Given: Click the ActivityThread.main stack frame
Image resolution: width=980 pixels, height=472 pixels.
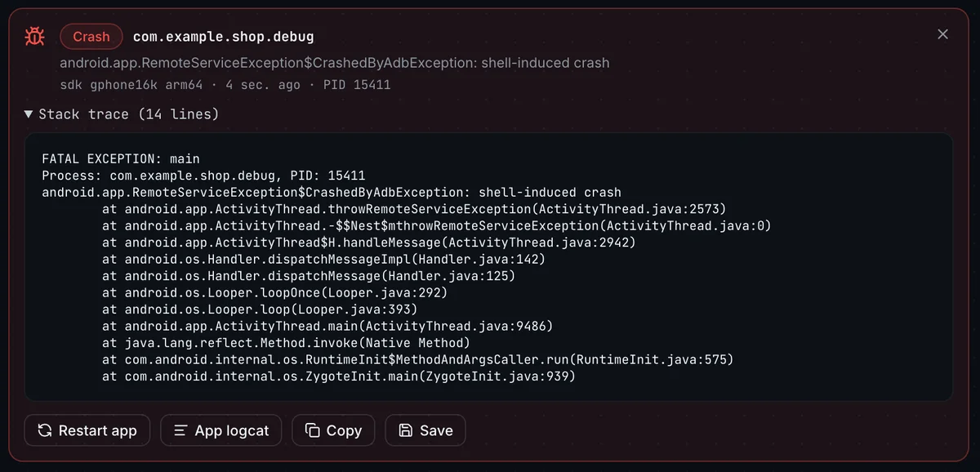Looking at the screenshot, I should (327, 327).
